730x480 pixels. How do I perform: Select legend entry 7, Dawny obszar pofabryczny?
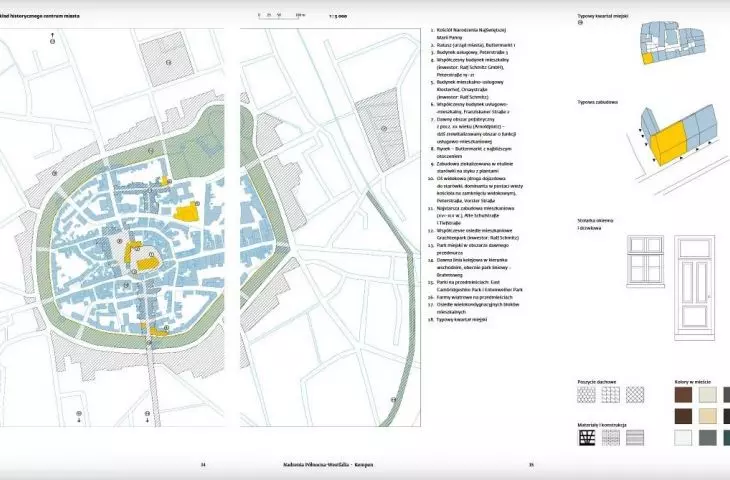tap(473, 130)
